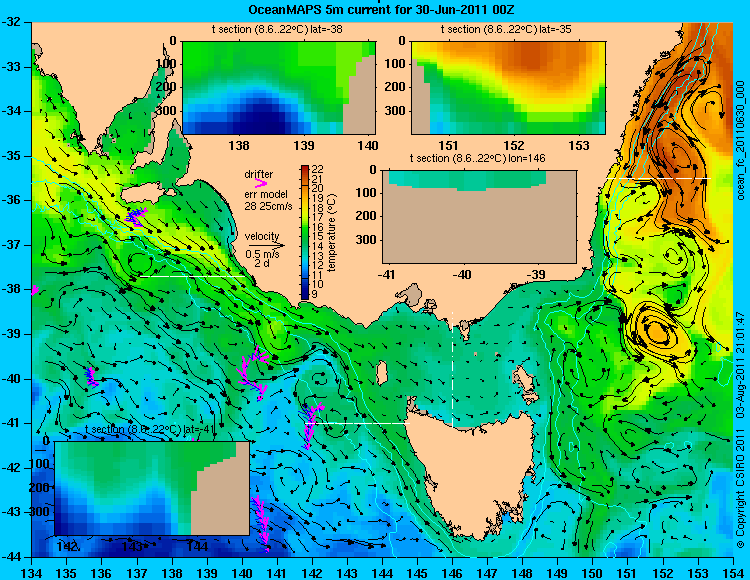Click the 152 label under the lat=-35 inset
Image resolution: width=750 pixels, height=580 pixels.
[x=514, y=145]
